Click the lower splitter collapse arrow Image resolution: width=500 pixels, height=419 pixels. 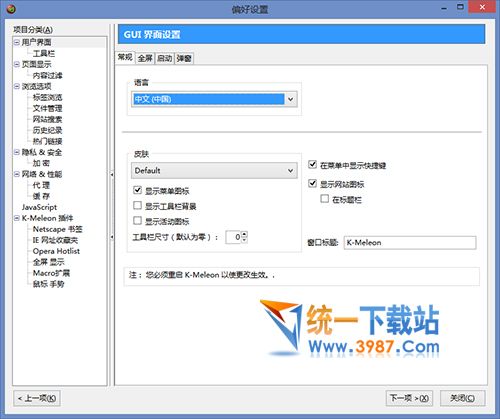tap(112, 237)
